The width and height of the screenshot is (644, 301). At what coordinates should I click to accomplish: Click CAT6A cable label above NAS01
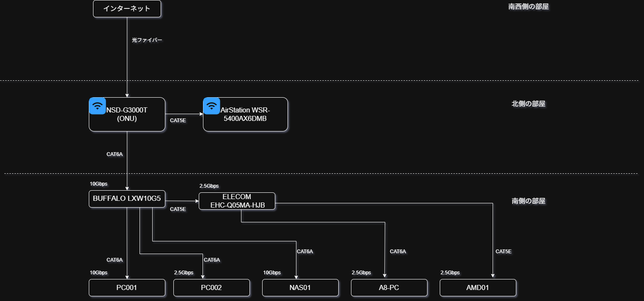pyautogui.click(x=305, y=252)
